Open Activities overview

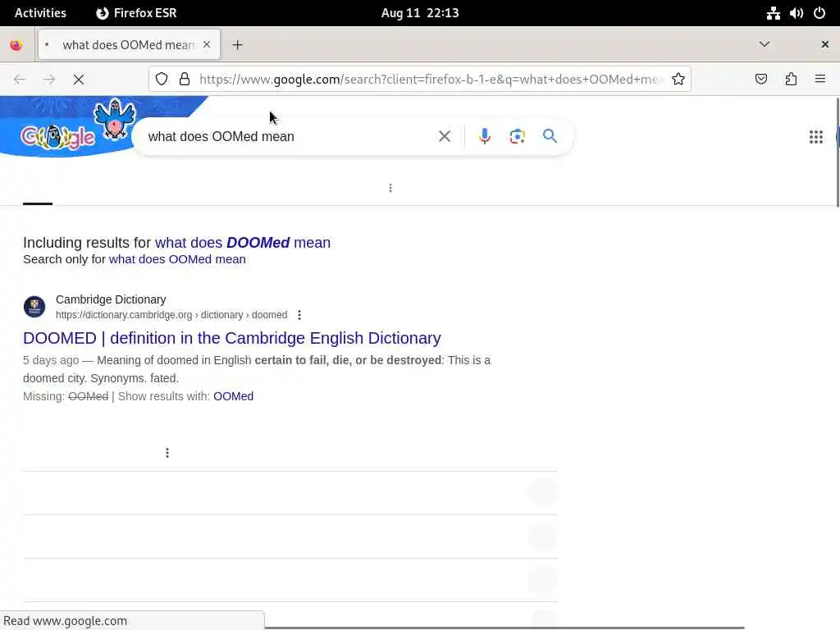pyautogui.click(x=40, y=13)
